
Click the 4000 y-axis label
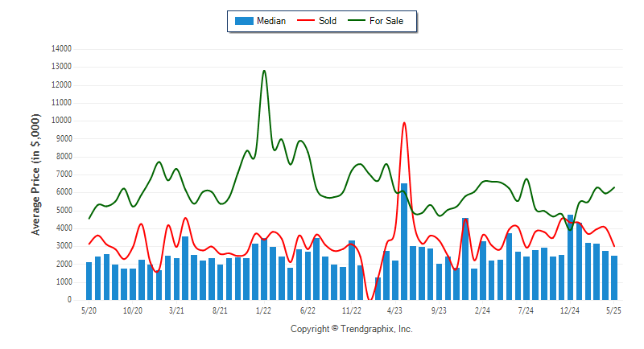pos(64,228)
